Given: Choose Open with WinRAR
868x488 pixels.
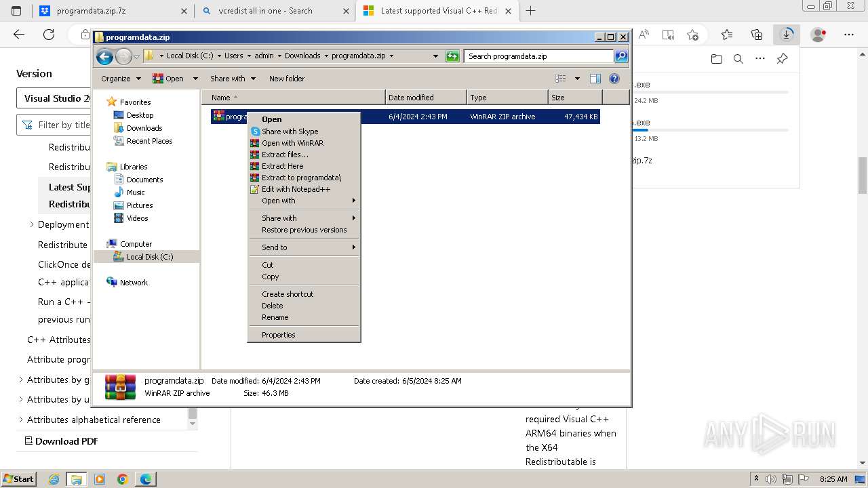Looking at the screenshot, I should (304, 143).
